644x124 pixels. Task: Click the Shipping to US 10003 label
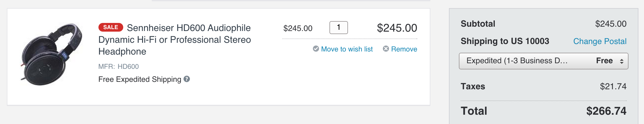[x=505, y=41]
